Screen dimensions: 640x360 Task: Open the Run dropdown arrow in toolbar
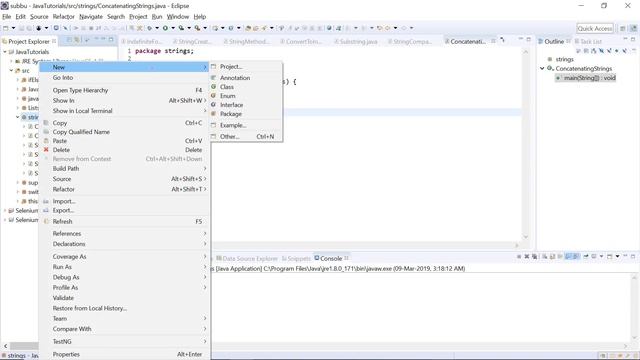pyautogui.click(x=173, y=28)
